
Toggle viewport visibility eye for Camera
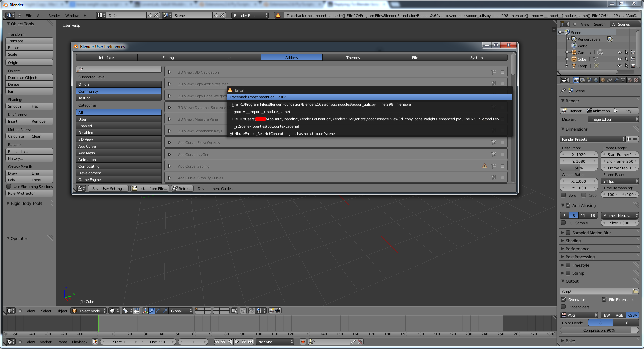(x=620, y=52)
